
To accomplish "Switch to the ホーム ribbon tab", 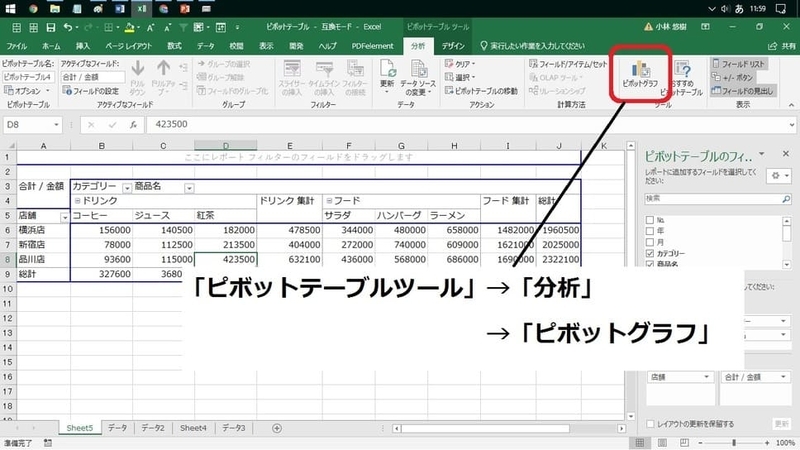I will click(x=51, y=46).
